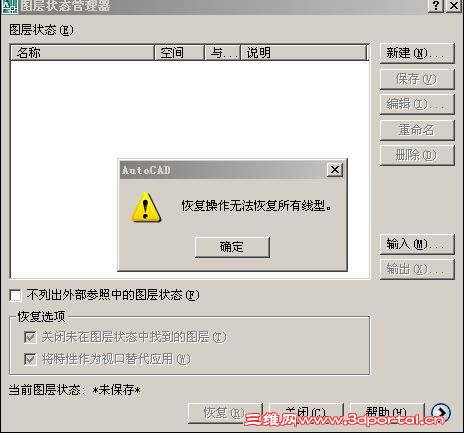Click the 说明 column header
This screenshot has width=464, height=433.
coord(303,53)
